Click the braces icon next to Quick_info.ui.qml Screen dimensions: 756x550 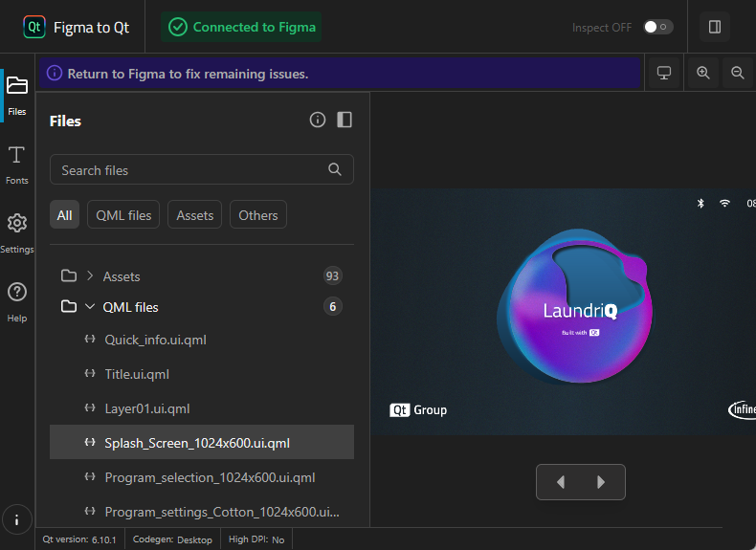pos(90,339)
